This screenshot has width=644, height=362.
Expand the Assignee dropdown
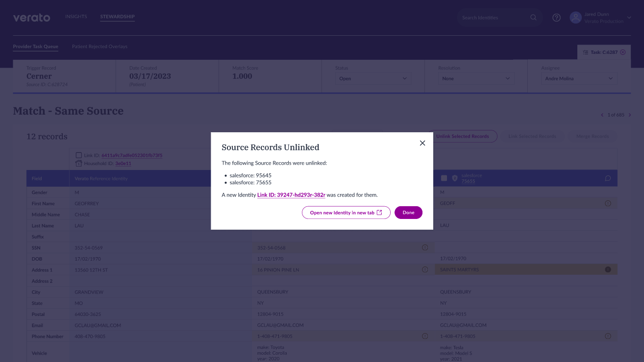click(579, 78)
